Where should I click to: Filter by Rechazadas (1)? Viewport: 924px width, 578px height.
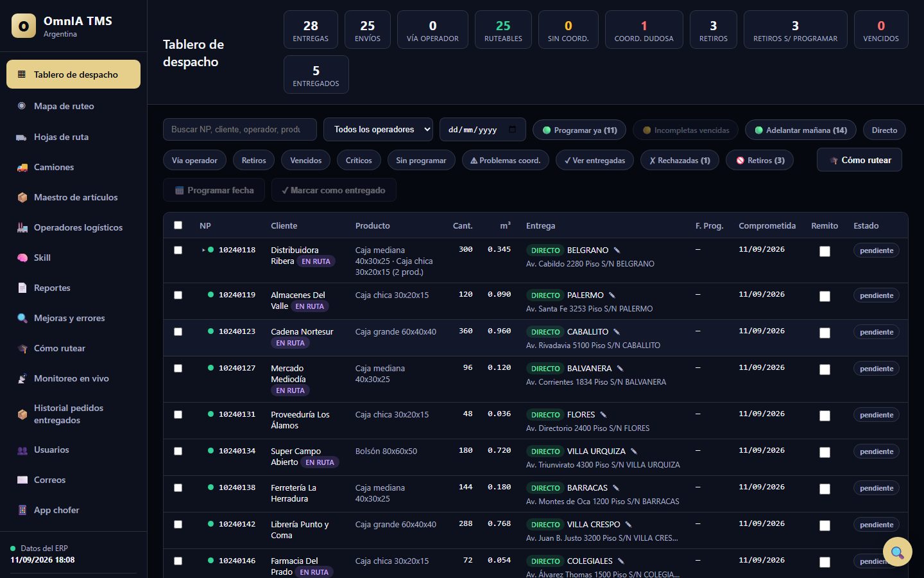click(x=680, y=160)
